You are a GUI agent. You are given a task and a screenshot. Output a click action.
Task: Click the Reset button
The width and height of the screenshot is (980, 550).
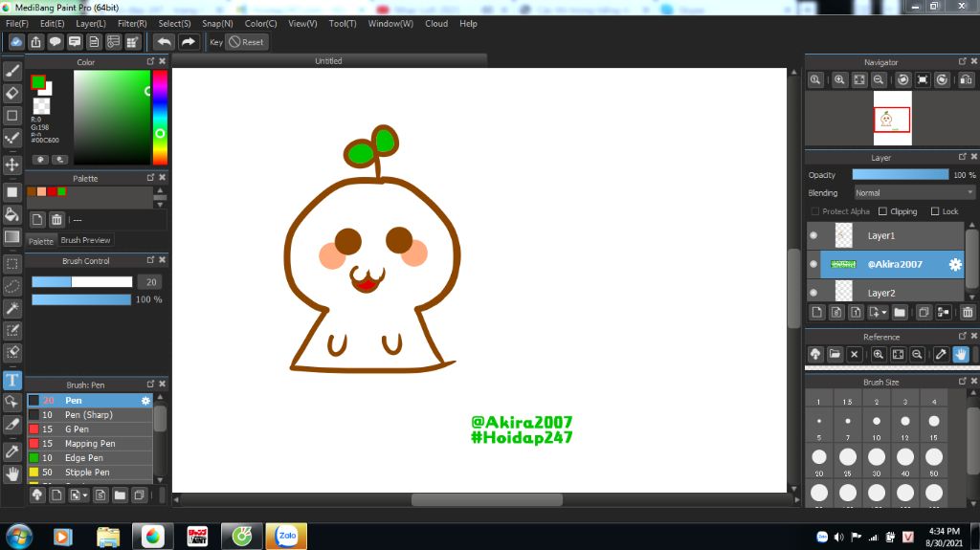click(246, 42)
